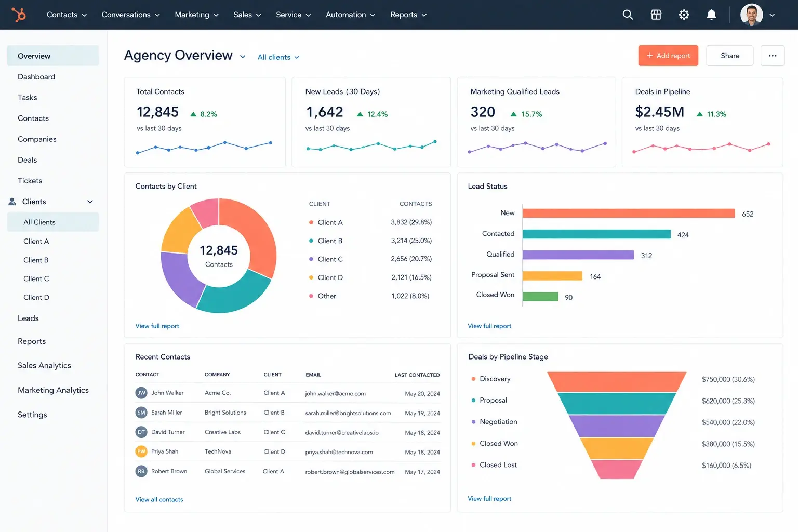Viewport: 798px width, 532px height.
Task: Open the Automation top menu
Action: coord(350,15)
